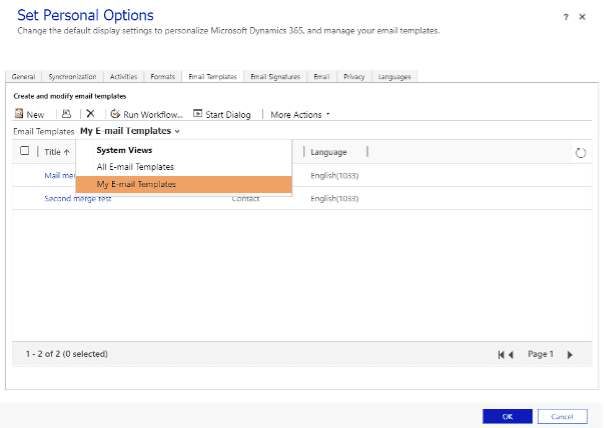Toggle the select-all checkbox in grid header

point(25,151)
